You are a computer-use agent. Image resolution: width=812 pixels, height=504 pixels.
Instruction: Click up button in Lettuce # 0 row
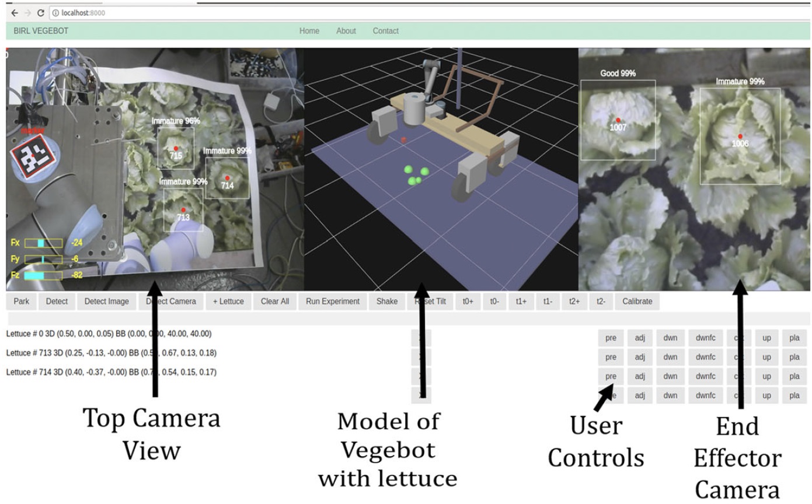pyautogui.click(x=766, y=338)
